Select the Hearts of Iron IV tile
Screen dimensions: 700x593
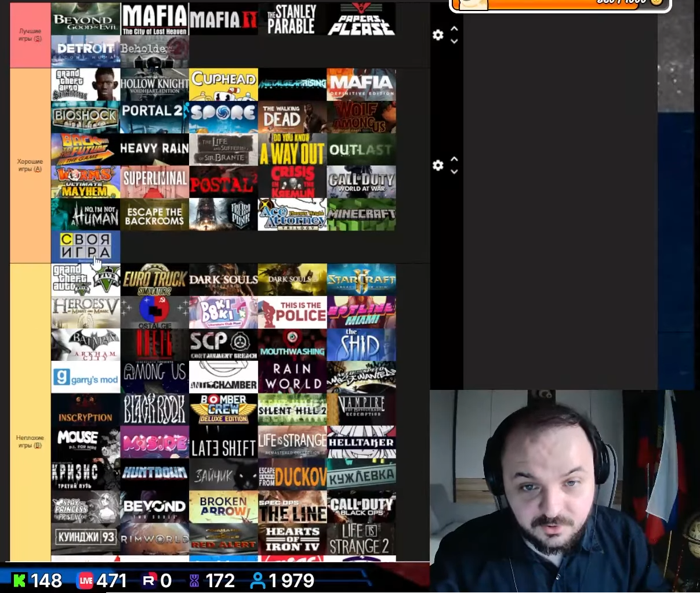(292, 539)
